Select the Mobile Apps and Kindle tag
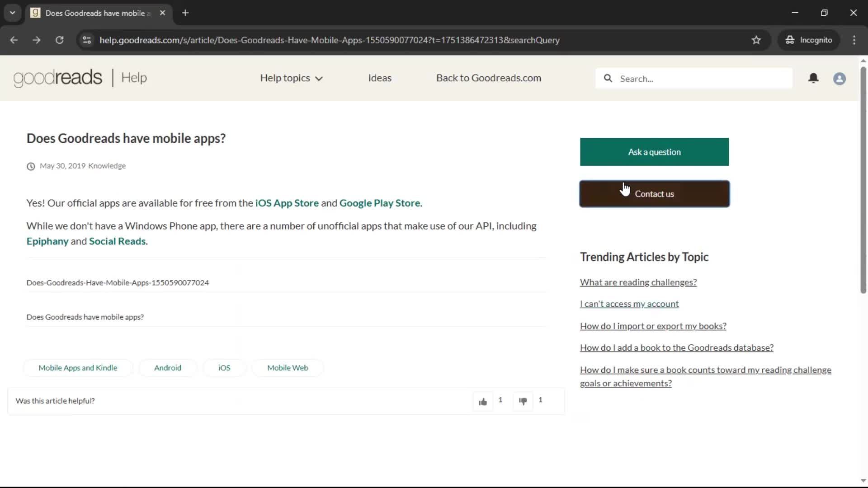Screen dimensions: 868x488 [78, 368]
